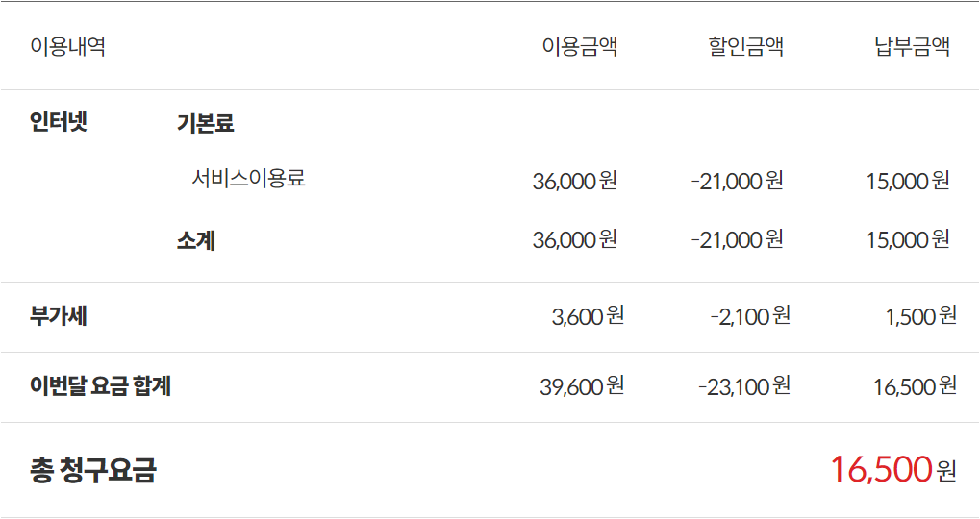Click the 서비스이용료 row label
This screenshot has height=519, width=980.
point(248,178)
